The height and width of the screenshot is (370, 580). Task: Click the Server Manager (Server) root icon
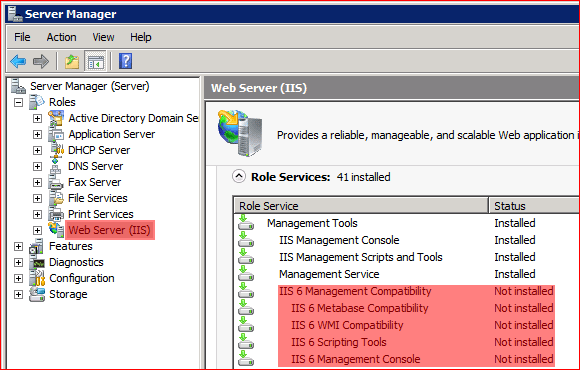click(18, 86)
